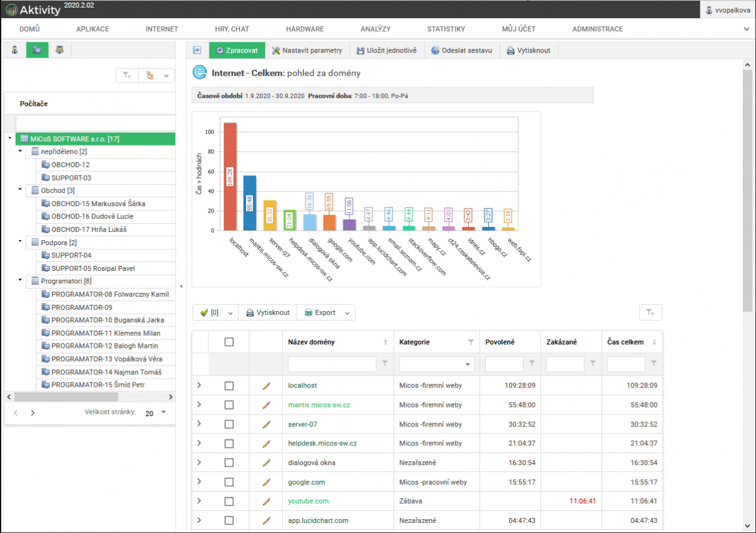The width and height of the screenshot is (756, 533).
Task: Expand the server-07 row details
Action: click(x=199, y=424)
